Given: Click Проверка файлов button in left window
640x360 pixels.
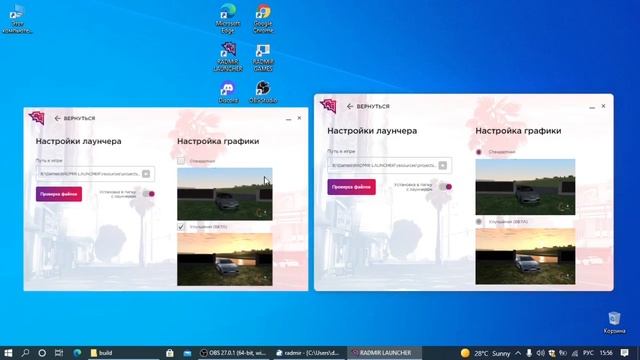Looking at the screenshot, I should tap(59, 194).
